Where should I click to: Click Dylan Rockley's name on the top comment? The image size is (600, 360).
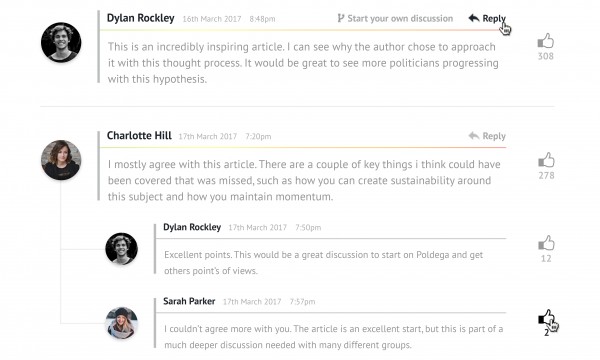pyautogui.click(x=140, y=18)
